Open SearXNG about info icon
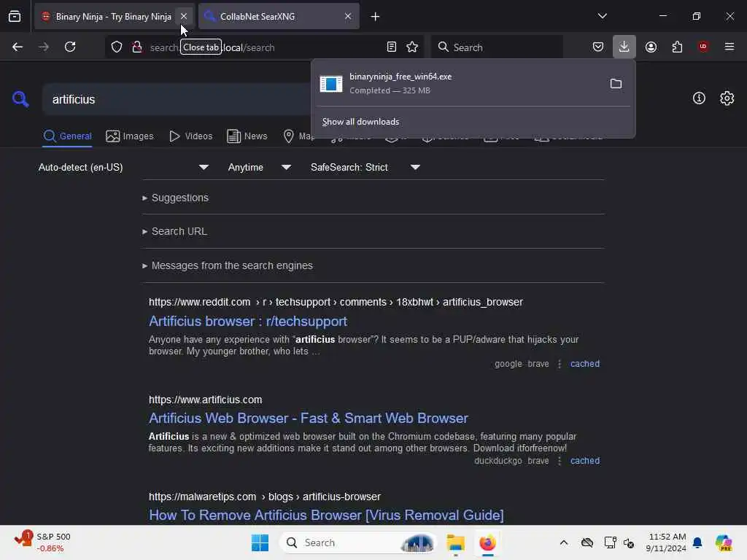 click(699, 98)
